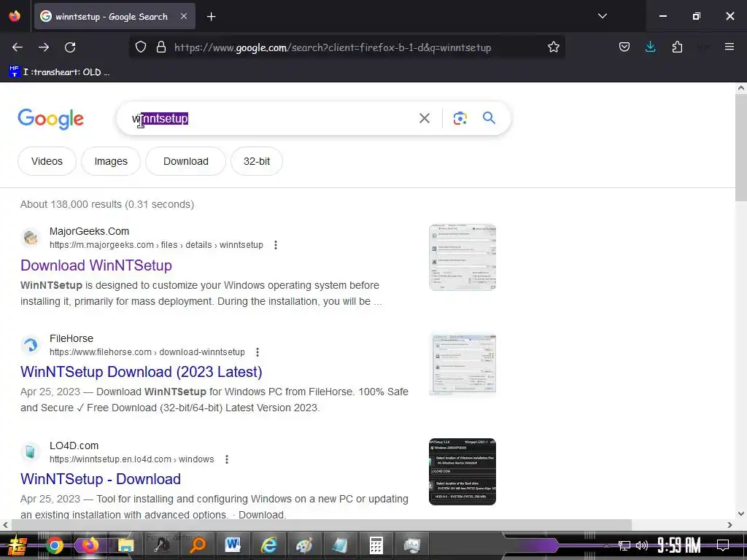Click the horizontal scrollbar thumb
Image resolution: width=747 pixels, height=560 pixels.
pos(322,525)
